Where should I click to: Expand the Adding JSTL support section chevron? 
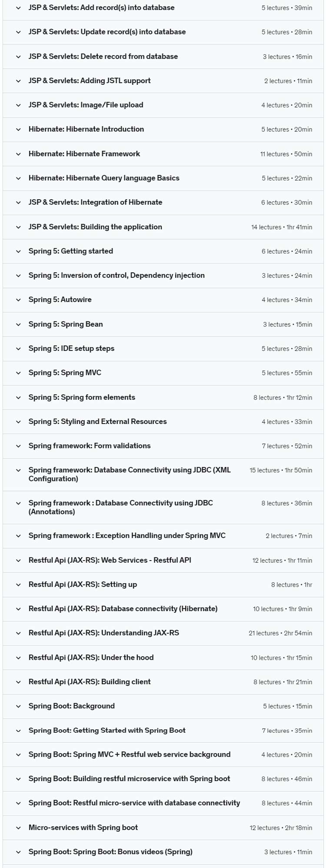pos(18,81)
